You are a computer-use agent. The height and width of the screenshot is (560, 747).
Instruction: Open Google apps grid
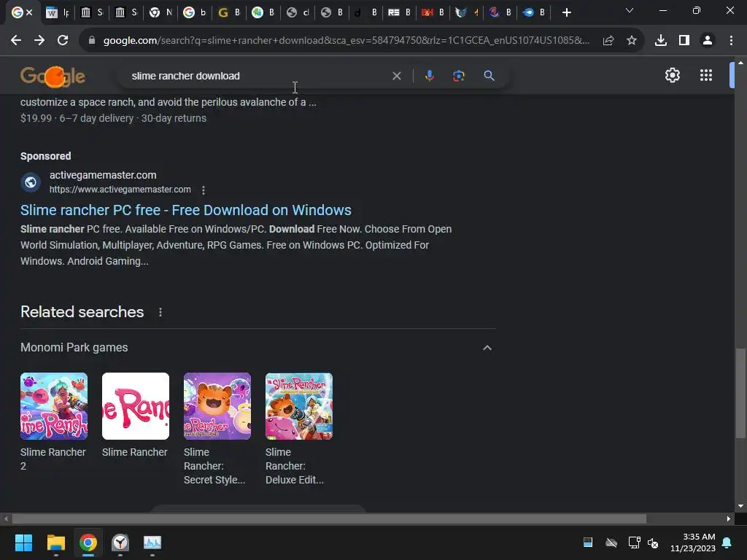tap(706, 75)
